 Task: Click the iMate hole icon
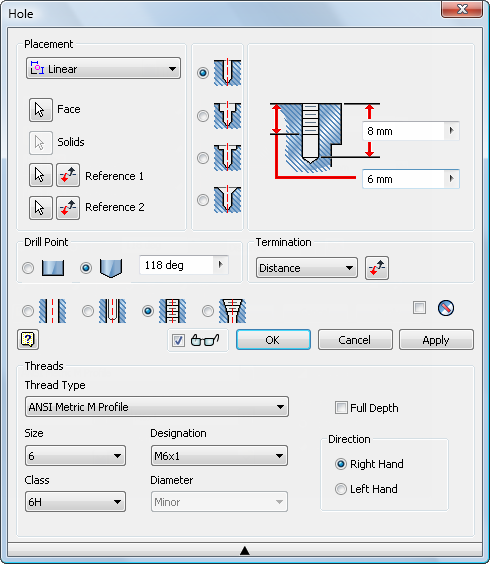(446, 308)
